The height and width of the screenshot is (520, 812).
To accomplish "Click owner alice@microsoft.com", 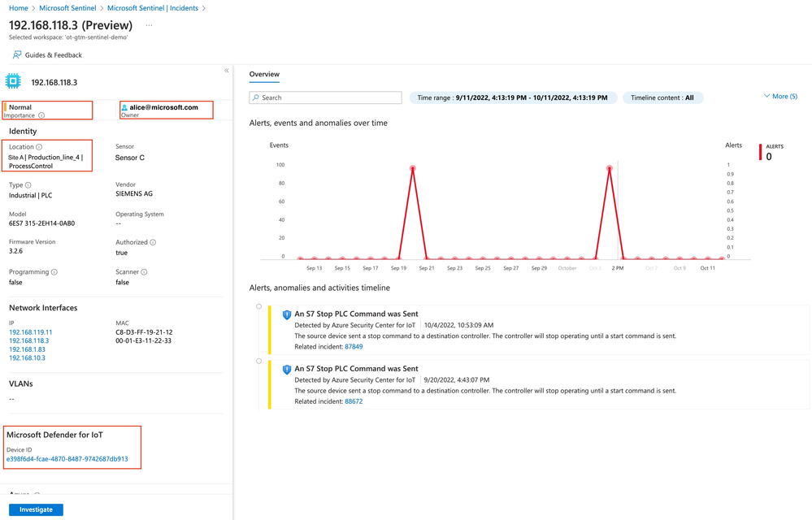I will (163, 107).
